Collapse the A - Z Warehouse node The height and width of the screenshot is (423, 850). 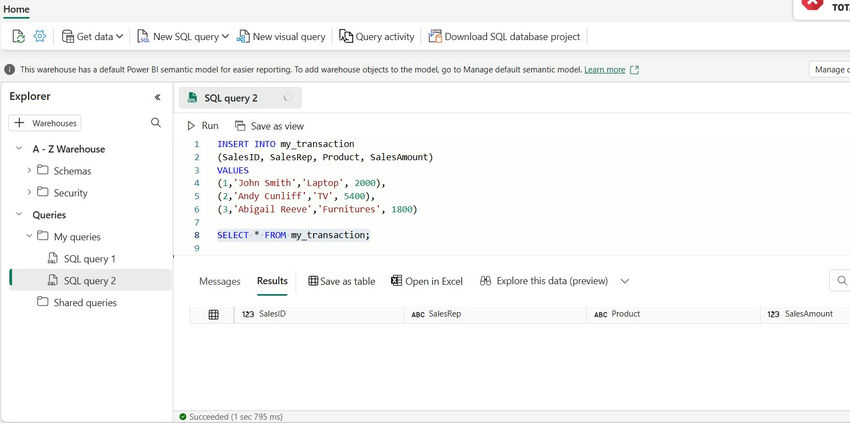pos(19,149)
